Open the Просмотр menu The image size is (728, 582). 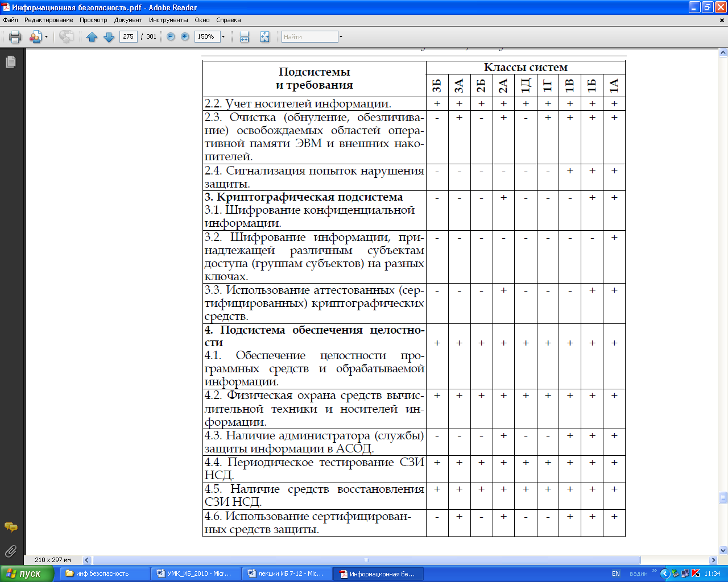pyautogui.click(x=93, y=20)
